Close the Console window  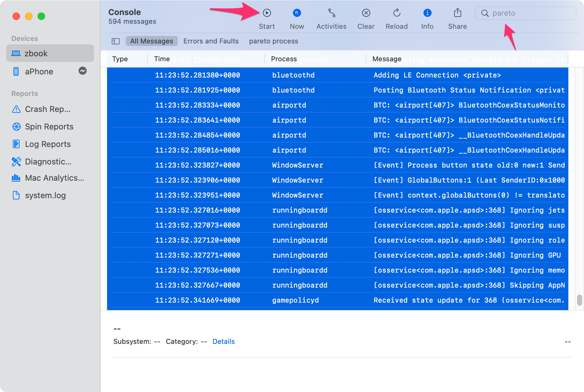coord(16,16)
